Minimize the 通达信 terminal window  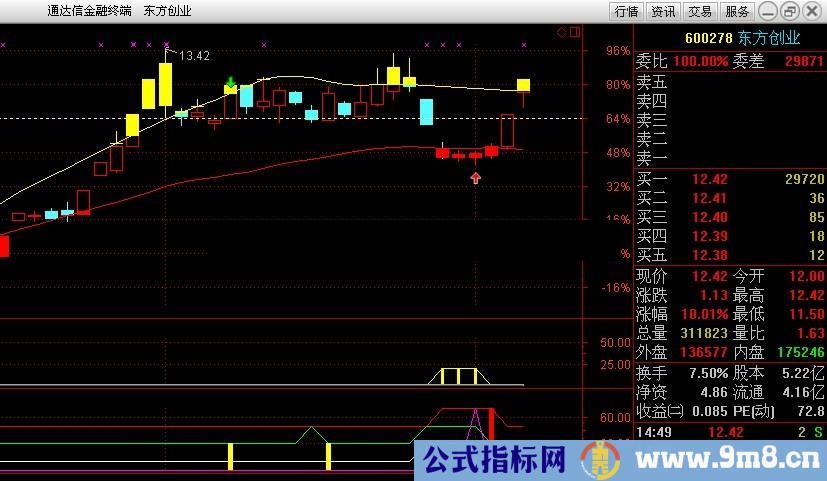click(x=768, y=11)
